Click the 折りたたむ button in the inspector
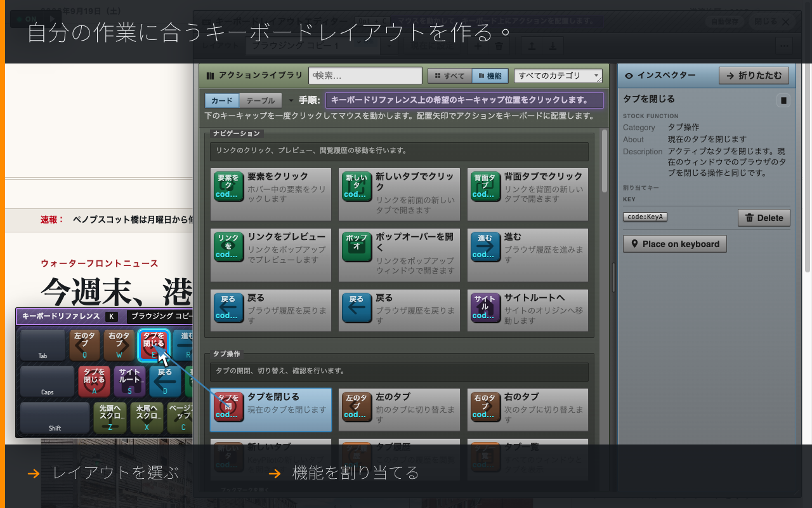This screenshot has height=508, width=812. (754, 76)
